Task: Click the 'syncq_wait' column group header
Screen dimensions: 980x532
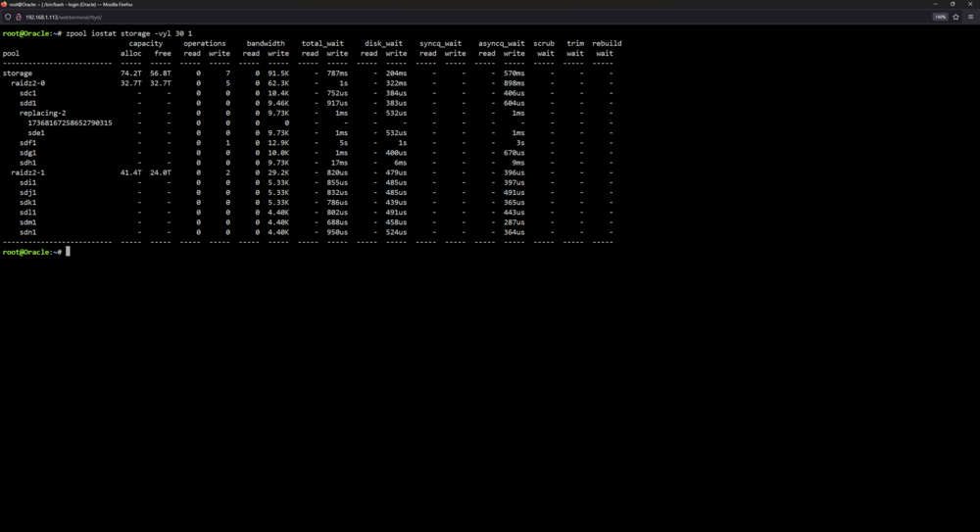Action: [x=441, y=44]
